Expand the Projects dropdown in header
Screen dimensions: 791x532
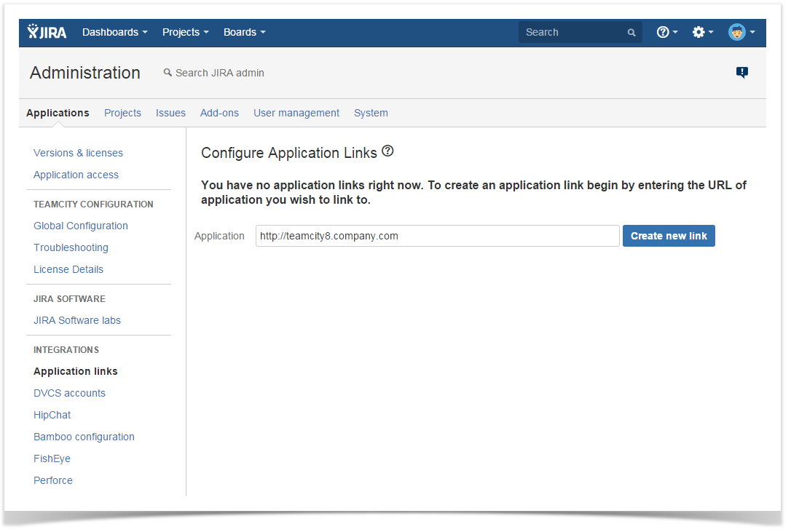tap(185, 32)
